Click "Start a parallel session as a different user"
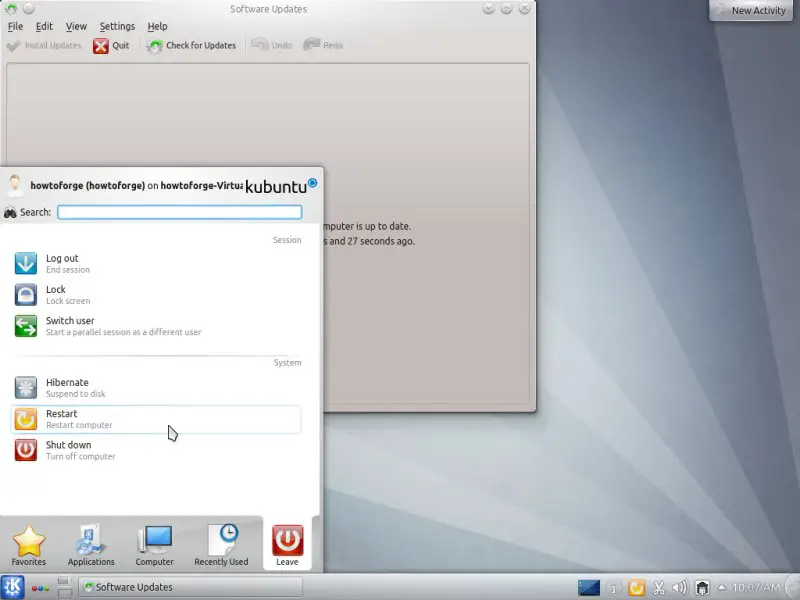Image resolution: width=800 pixels, height=600 pixels. click(x=123, y=332)
